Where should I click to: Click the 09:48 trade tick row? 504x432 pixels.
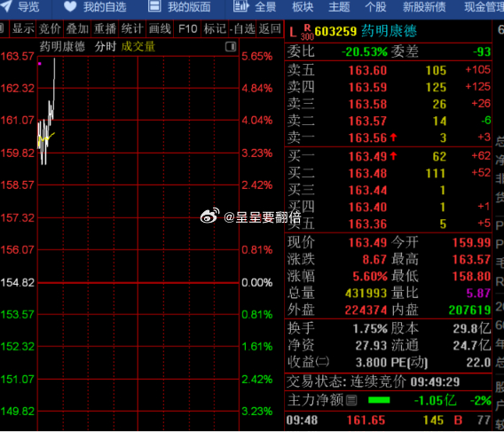(389, 420)
